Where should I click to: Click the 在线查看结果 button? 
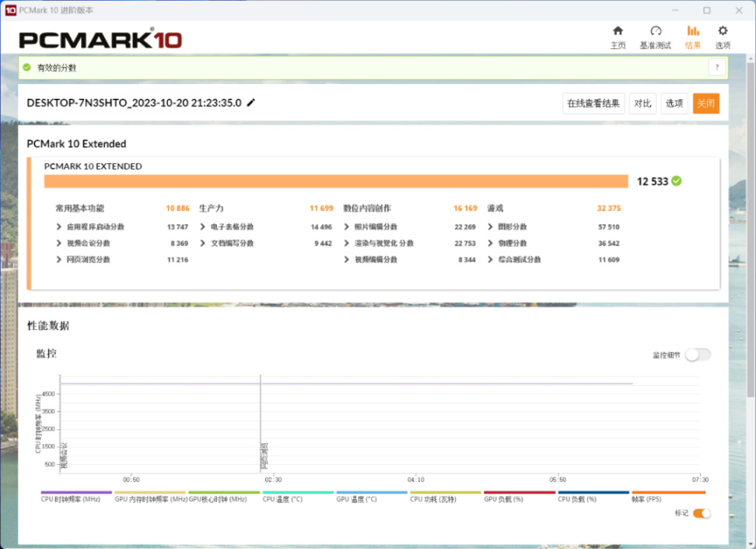click(593, 103)
